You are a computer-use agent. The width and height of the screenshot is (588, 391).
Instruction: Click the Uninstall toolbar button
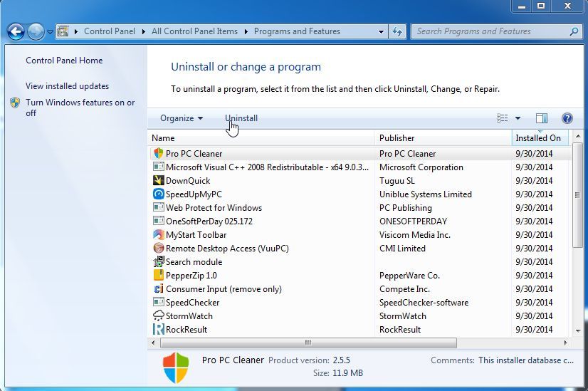click(241, 118)
